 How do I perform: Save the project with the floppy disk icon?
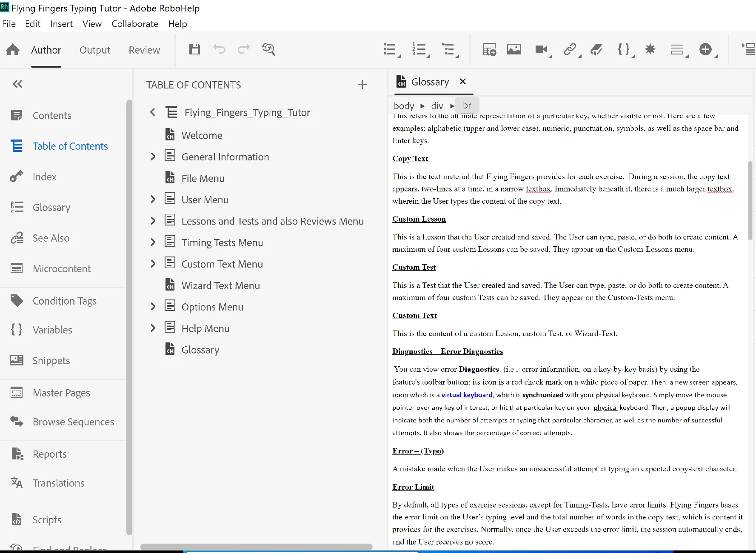194,49
